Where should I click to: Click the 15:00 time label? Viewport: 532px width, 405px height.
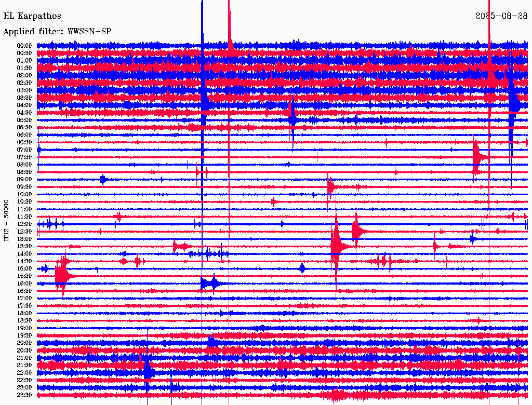tap(24, 268)
